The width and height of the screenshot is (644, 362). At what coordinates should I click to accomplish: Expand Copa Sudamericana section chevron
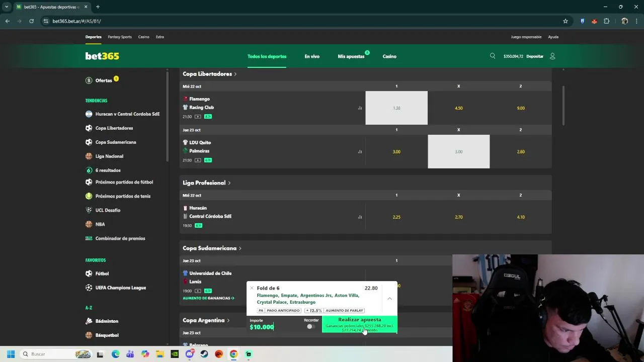pos(240,248)
